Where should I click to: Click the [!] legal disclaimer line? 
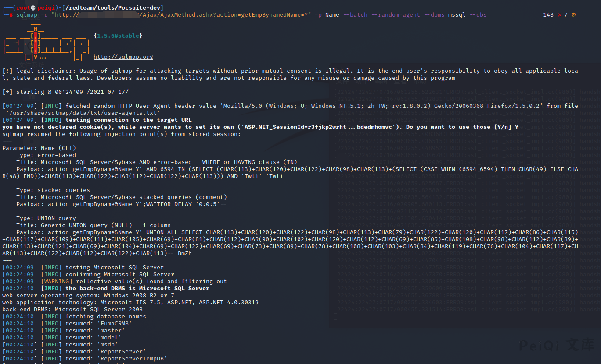point(290,75)
